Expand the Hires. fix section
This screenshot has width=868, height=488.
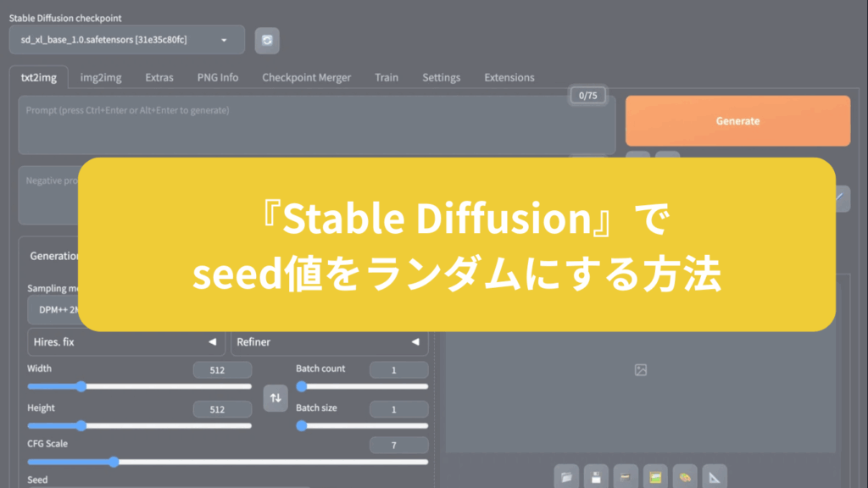(125, 342)
